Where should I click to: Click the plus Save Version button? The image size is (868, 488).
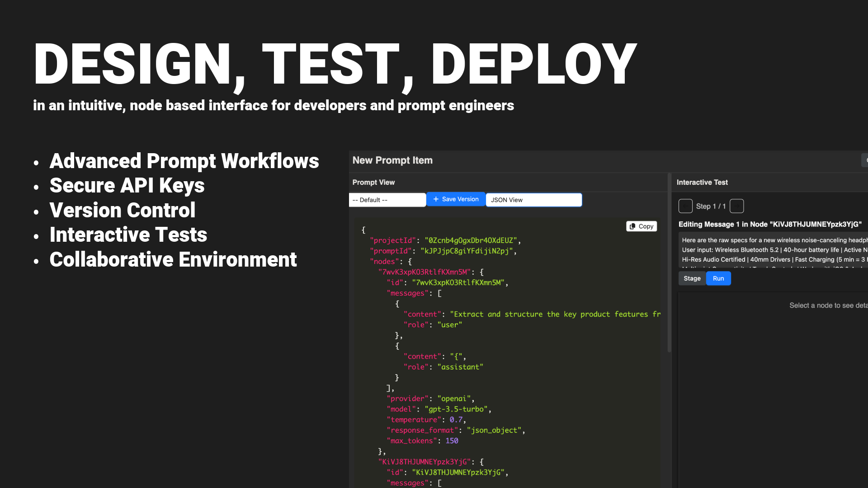456,199
